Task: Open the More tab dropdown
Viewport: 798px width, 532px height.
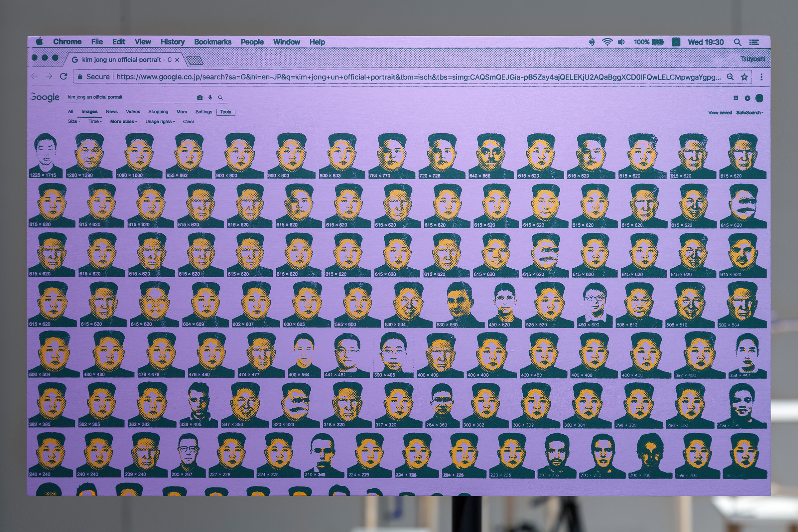Action: click(x=182, y=112)
